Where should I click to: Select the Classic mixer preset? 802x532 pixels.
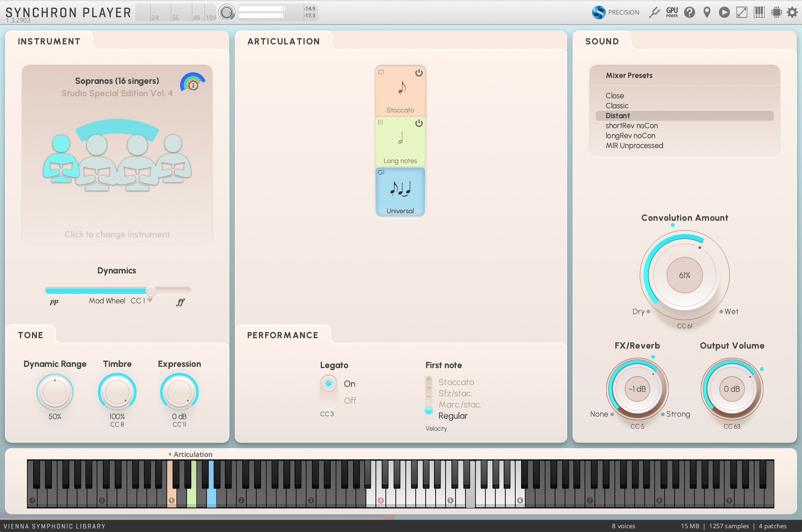(617, 106)
